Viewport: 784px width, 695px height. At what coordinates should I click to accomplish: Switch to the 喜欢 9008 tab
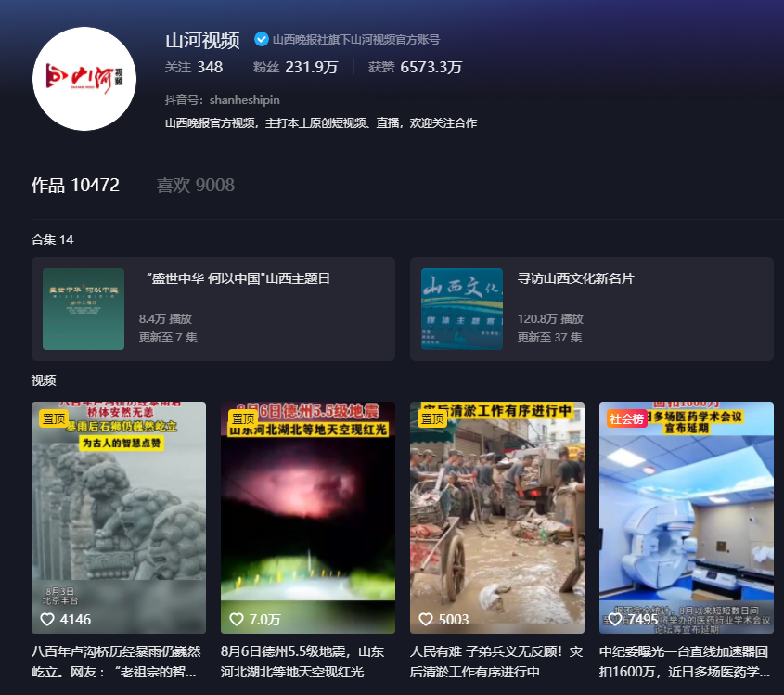[x=196, y=185]
